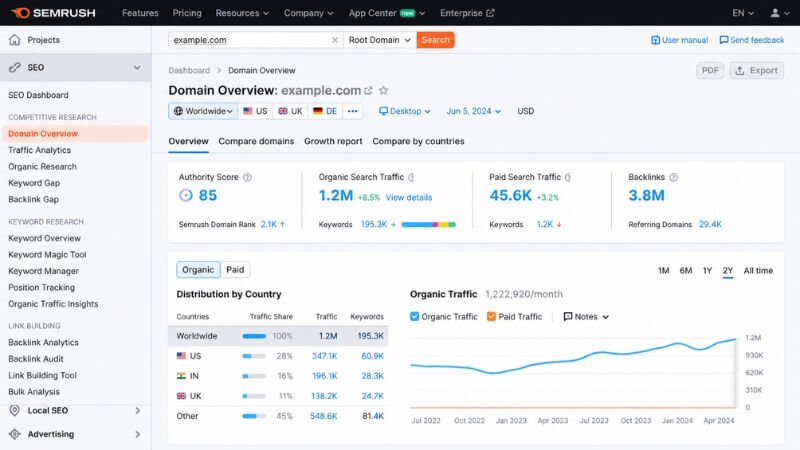The image size is (800, 450).
Task: Switch to the Organic toggle
Action: click(198, 269)
